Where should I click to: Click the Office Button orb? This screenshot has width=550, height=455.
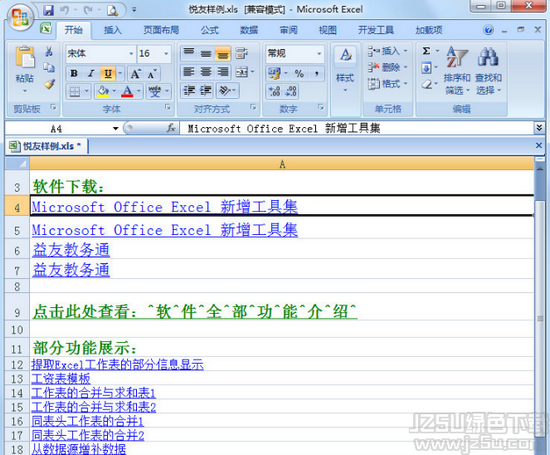pyautogui.click(x=20, y=17)
